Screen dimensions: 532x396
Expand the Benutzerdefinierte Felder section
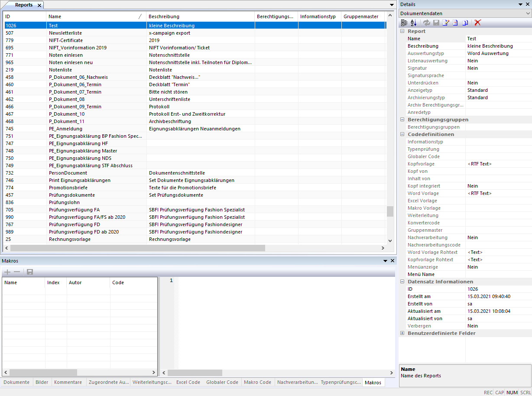tap(402, 333)
